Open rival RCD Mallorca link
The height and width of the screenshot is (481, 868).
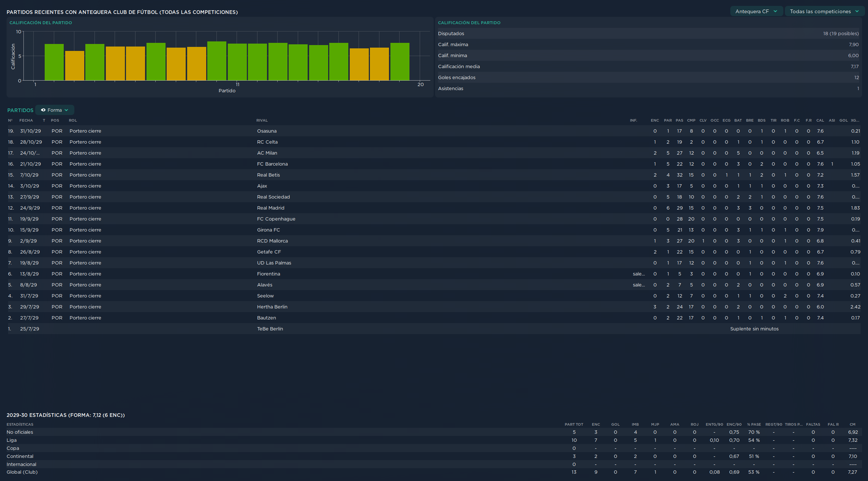pyautogui.click(x=272, y=241)
